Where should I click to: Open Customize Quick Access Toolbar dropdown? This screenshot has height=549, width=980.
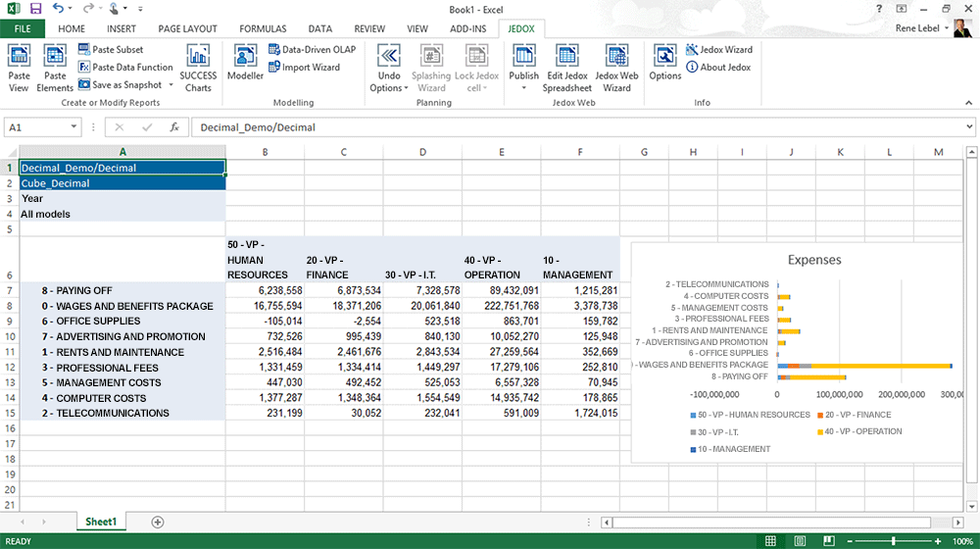(x=140, y=9)
